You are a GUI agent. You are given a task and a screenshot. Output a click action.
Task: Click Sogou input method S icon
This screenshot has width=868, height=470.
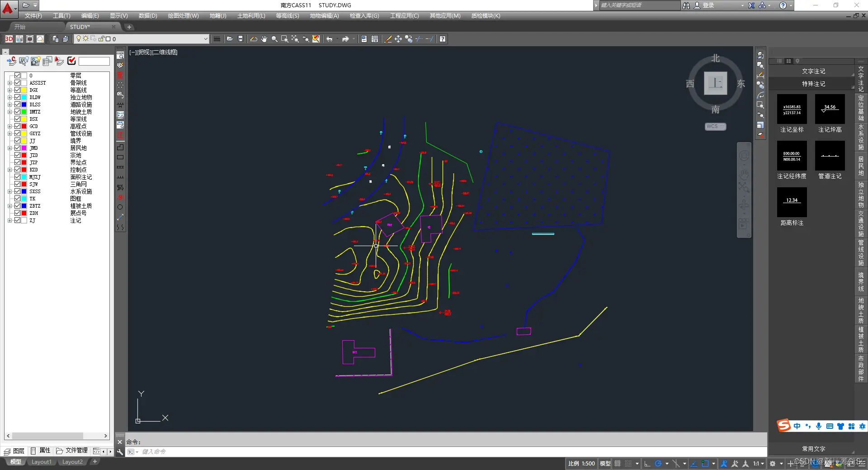[784, 426]
